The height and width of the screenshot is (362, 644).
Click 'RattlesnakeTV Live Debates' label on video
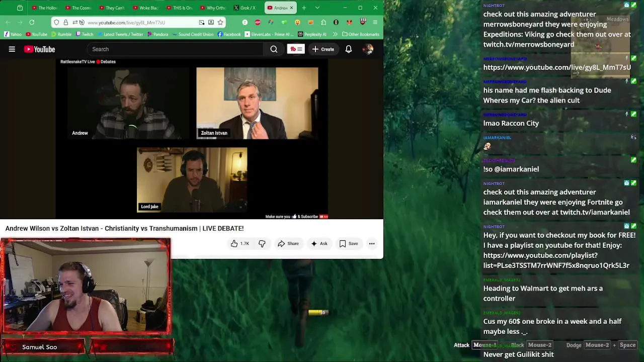click(88, 61)
